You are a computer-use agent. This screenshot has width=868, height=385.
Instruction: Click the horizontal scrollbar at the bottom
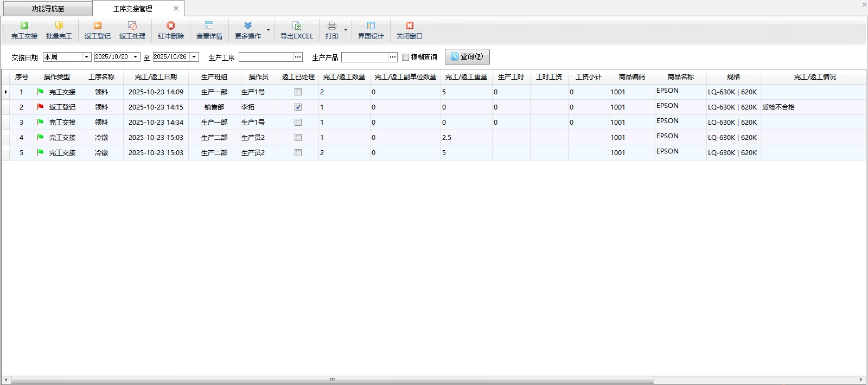(x=332, y=380)
